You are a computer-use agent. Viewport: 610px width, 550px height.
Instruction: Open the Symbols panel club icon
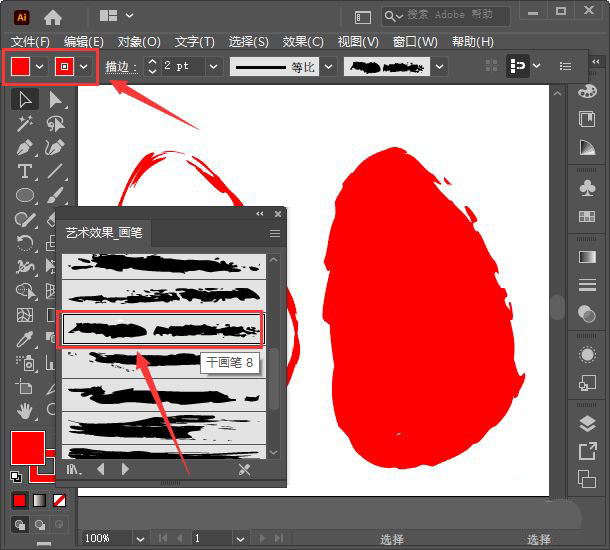point(587,188)
